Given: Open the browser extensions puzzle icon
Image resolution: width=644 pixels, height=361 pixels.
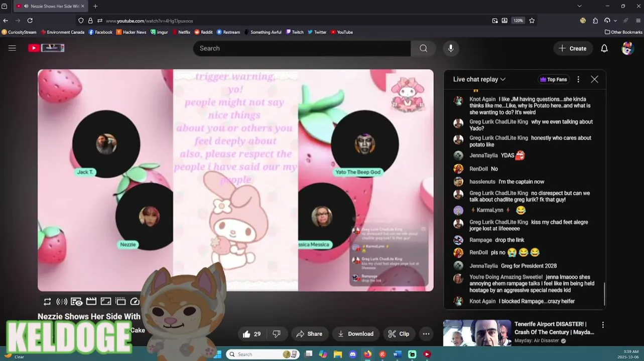Looking at the screenshot, I should [x=595, y=21].
